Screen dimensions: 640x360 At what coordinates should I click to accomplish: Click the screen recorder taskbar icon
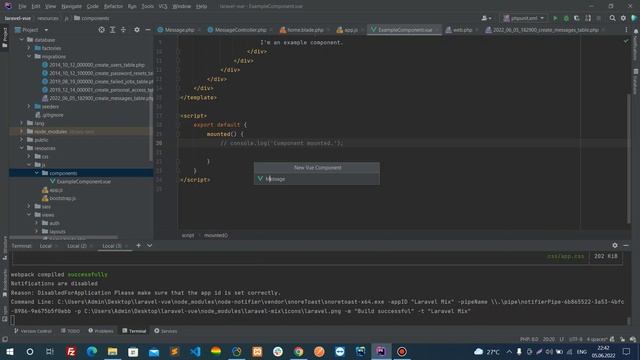[x=402, y=351]
